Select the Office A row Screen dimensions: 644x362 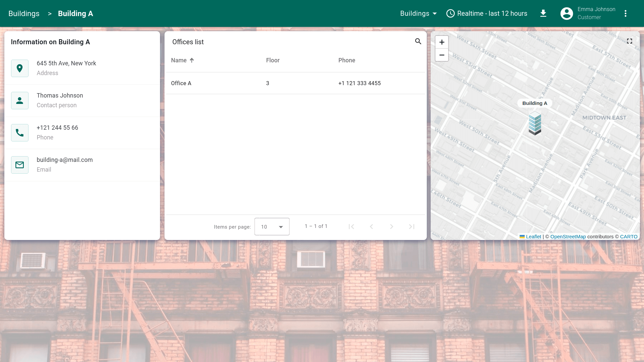click(295, 83)
